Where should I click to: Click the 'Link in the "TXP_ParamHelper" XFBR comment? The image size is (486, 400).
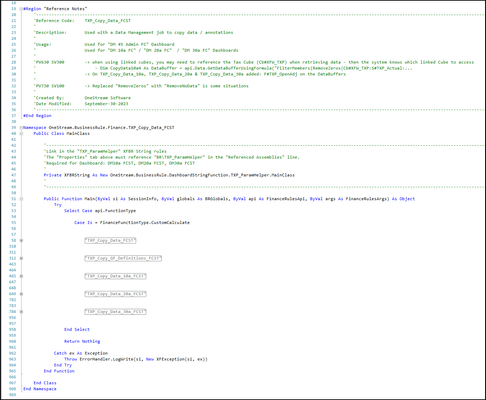tap(105, 151)
